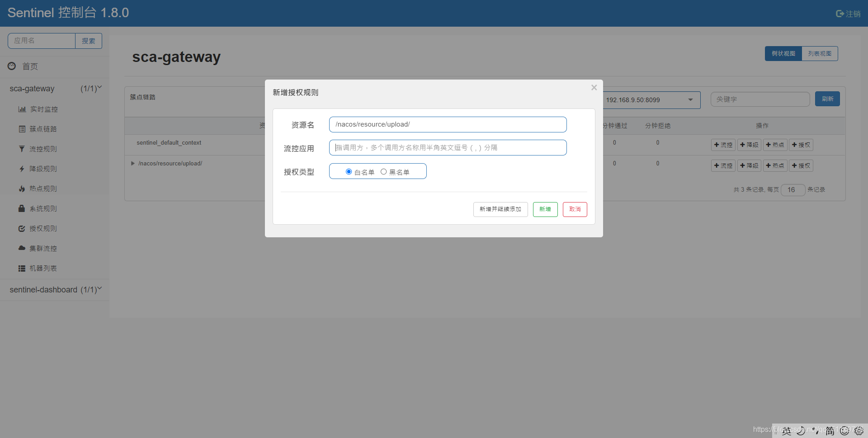
Task: Cancel the authorization rule dialog
Action: tap(575, 209)
